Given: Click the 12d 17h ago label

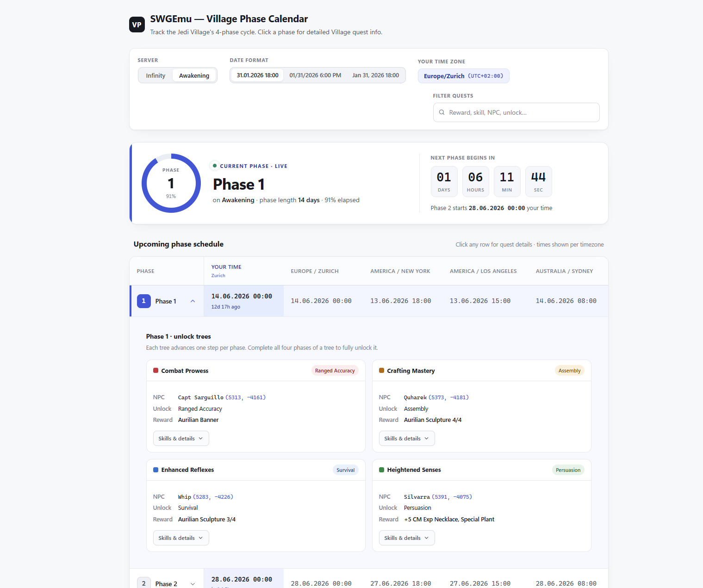Looking at the screenshot, I should pos(226,307).
